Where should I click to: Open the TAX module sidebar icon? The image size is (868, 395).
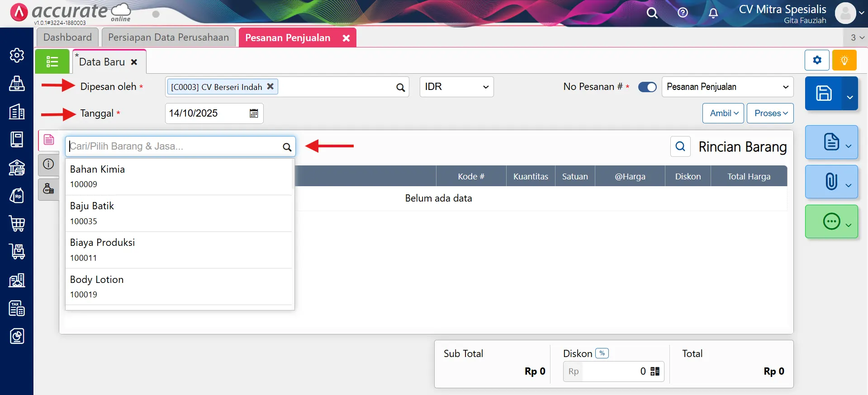pos(17,308)
